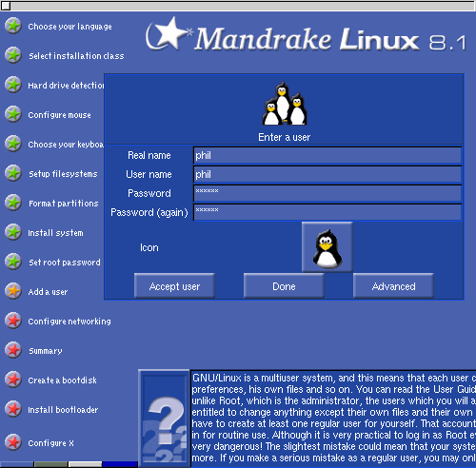Click the "Password (again)" label text
476x468 pixels.
[x=149, y=212]
